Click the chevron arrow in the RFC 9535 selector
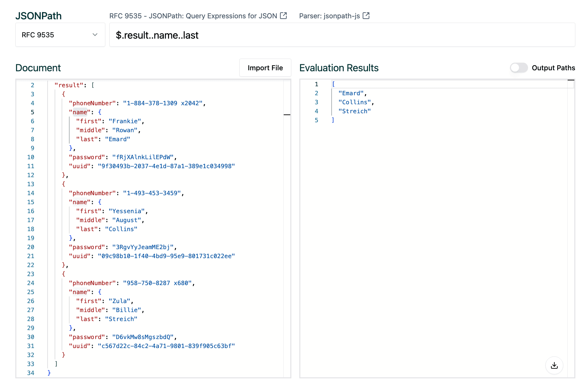Viewport: 588px width, 389px height. [95, 35]
